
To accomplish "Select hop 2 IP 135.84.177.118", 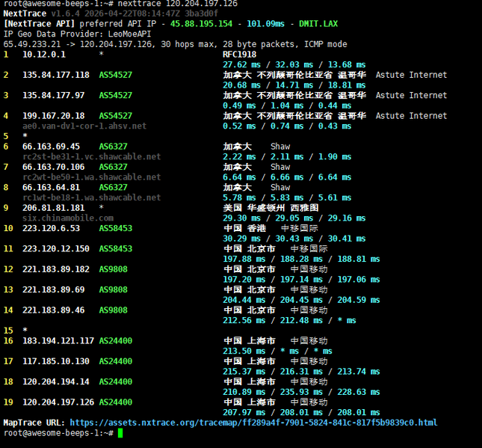I will pyautogui.click(x=56, y=75).
